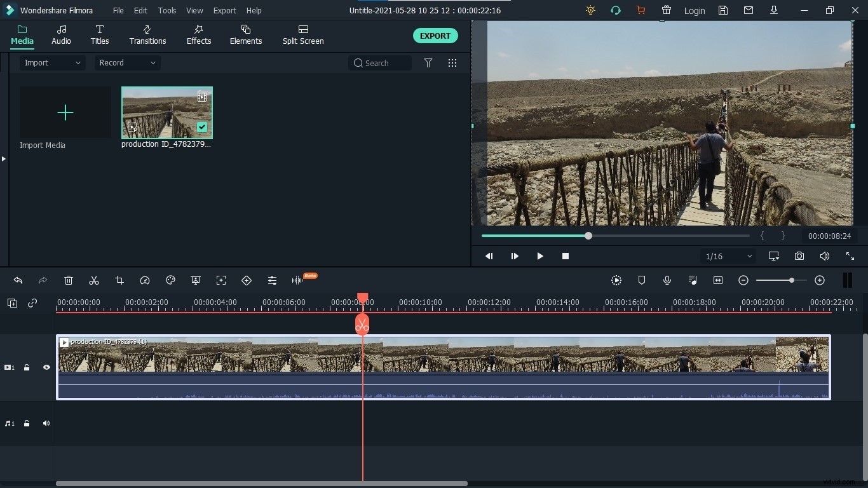Delete the selected clip via trash icon
Viewport: 868px width, 488px height.
point(69,280)
